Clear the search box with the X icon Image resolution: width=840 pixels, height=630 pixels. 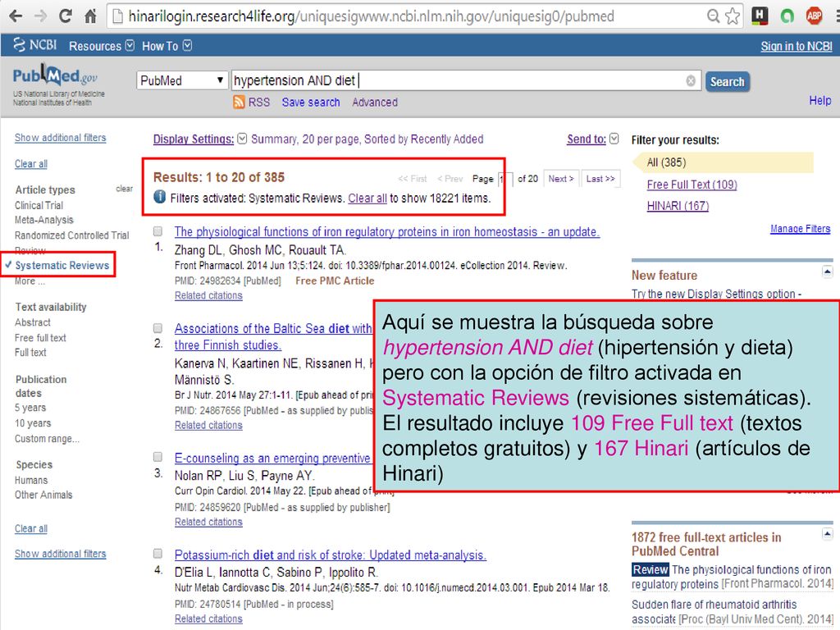(x=691, y=81)
